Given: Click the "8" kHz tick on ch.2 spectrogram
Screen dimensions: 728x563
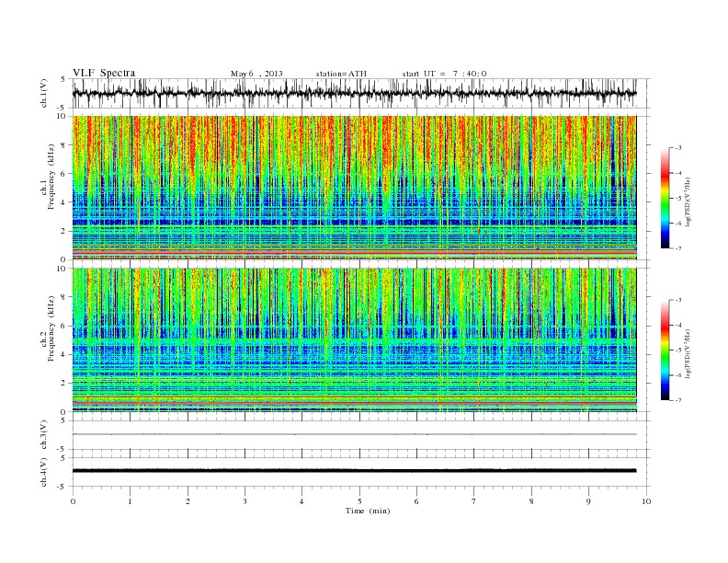Looking at the screenshot, I should point(63,297).
